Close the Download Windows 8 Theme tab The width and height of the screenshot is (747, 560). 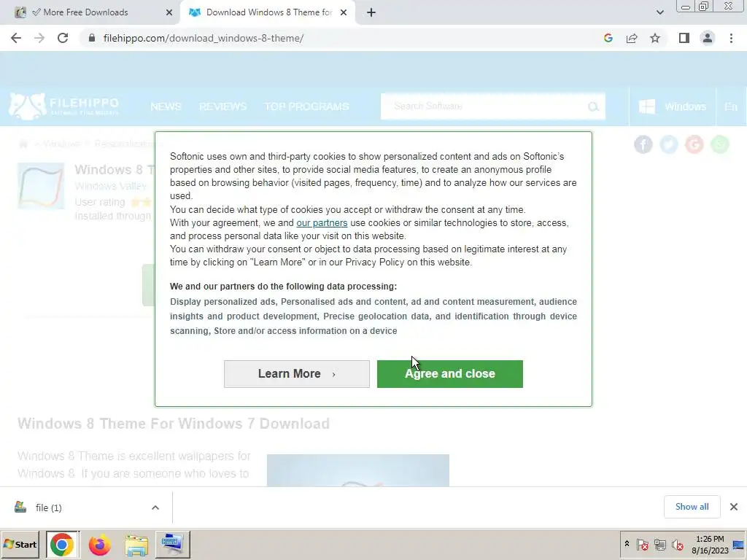(344, 12)
